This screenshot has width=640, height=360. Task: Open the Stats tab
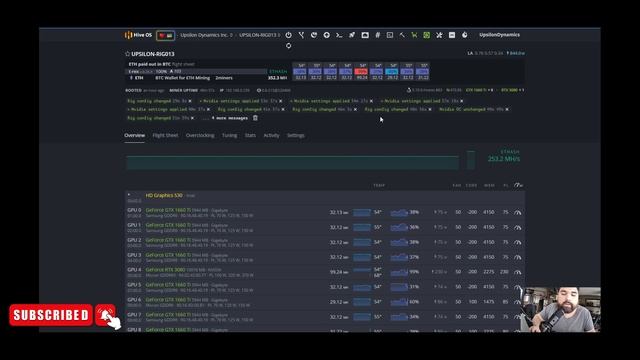click(x=250, y=136)
